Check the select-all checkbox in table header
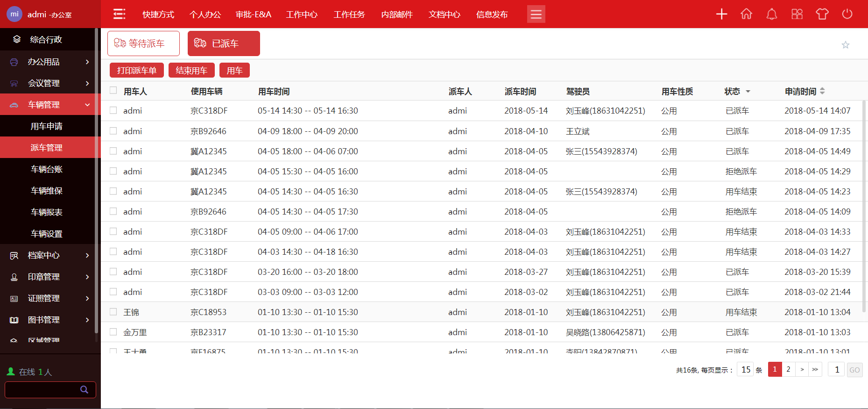The width and height of the screenshot is (868, 409). (x=113, y=91)
